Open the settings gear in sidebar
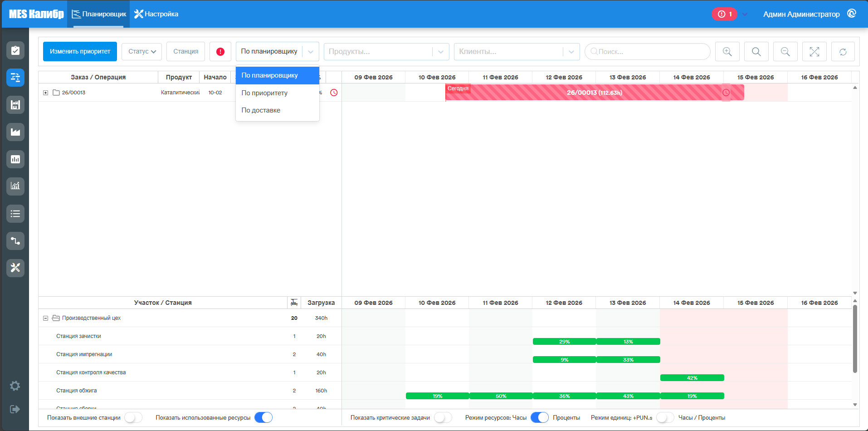 click(15, 386)
